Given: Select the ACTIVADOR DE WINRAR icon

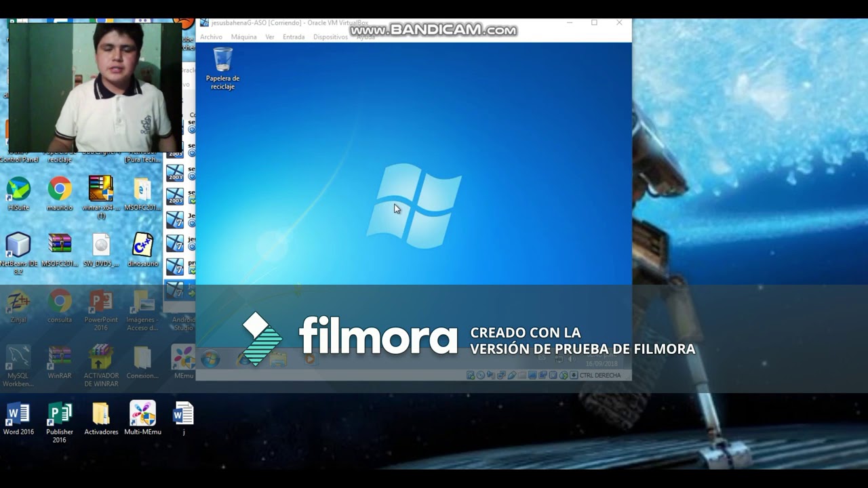Looking at the screenshot, I should pyautogui.click(x=101, y=357).
